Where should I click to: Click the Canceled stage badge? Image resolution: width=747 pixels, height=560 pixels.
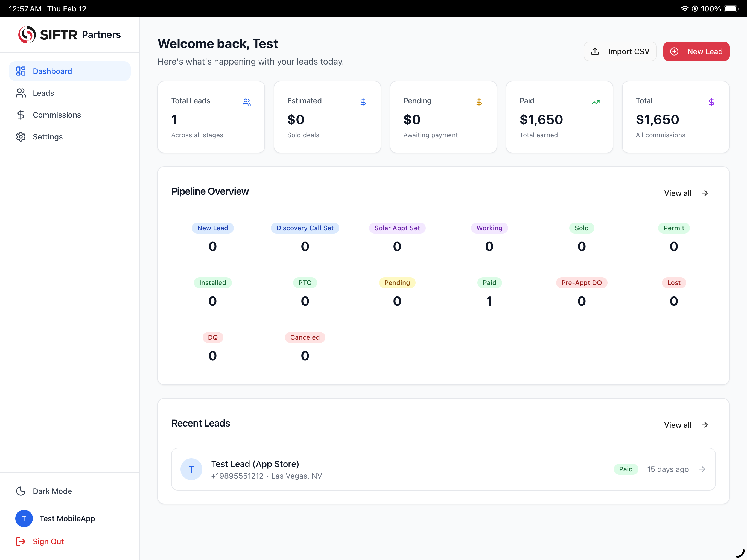pos(305,337)
